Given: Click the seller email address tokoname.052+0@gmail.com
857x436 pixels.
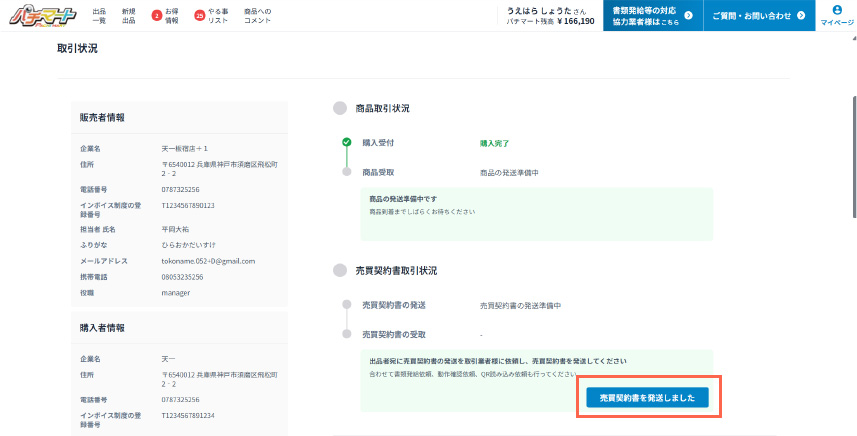Looking at the screenshot, I should pyautogui.click(x=208, y=261).
